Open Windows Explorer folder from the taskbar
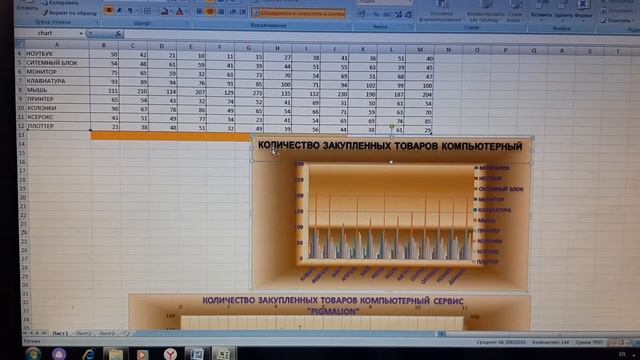The image size is (640, 360). pyautogui.click(x=116, y=354)
